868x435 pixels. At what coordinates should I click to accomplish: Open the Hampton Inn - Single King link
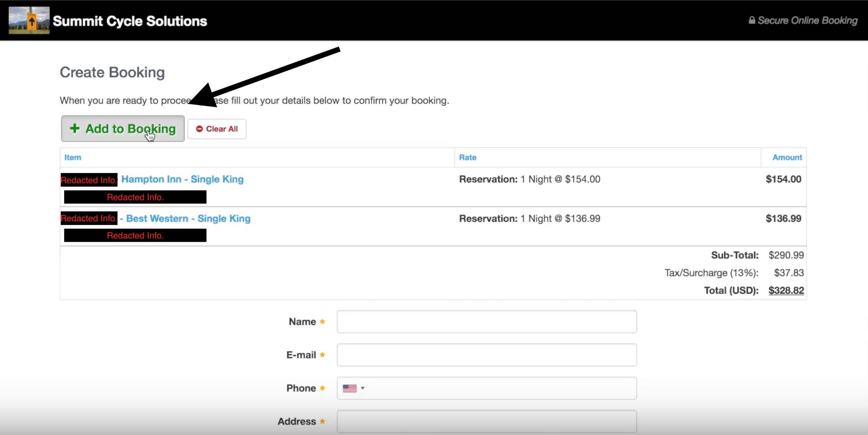pyautogui.click(x=182, y=179)
